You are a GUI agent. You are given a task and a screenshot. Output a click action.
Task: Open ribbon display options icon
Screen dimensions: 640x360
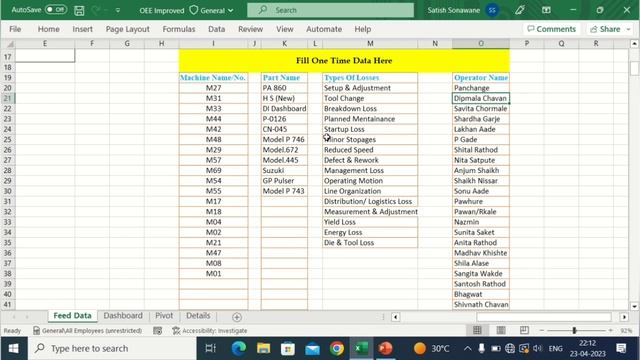tap(546, 10)
